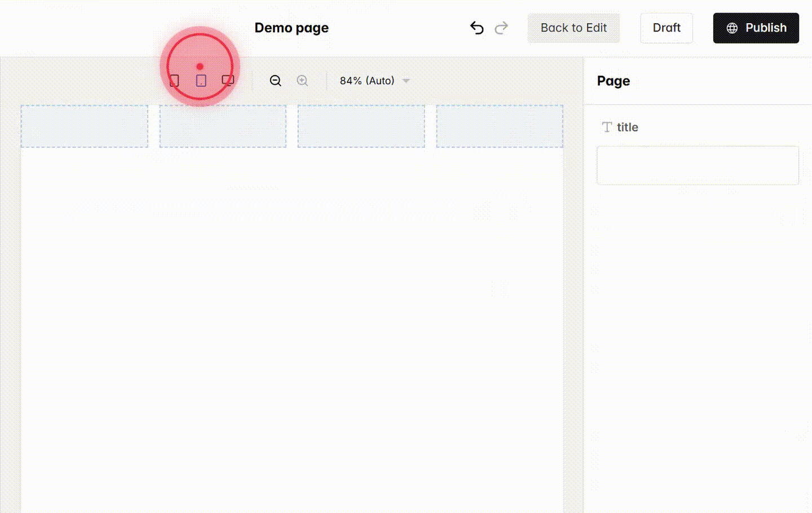Zoom in on the canvas
The image size is (812, 513).
tap(302, 81)
